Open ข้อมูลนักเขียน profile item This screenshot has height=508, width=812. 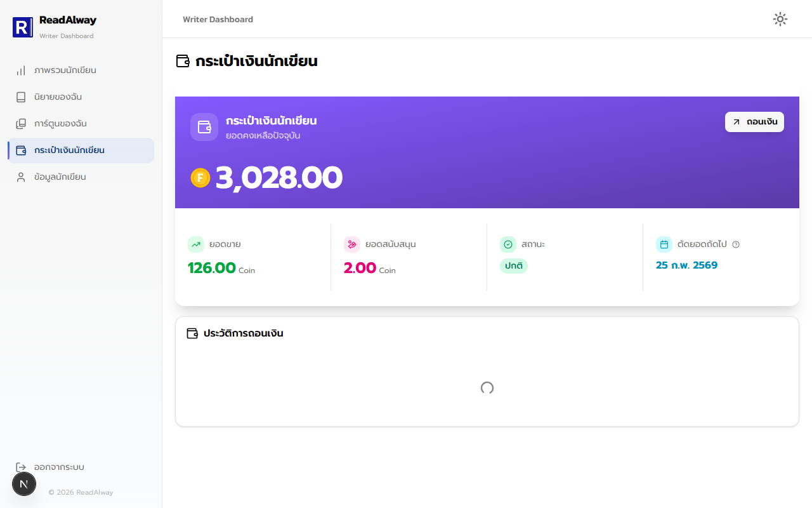[81, 177]
